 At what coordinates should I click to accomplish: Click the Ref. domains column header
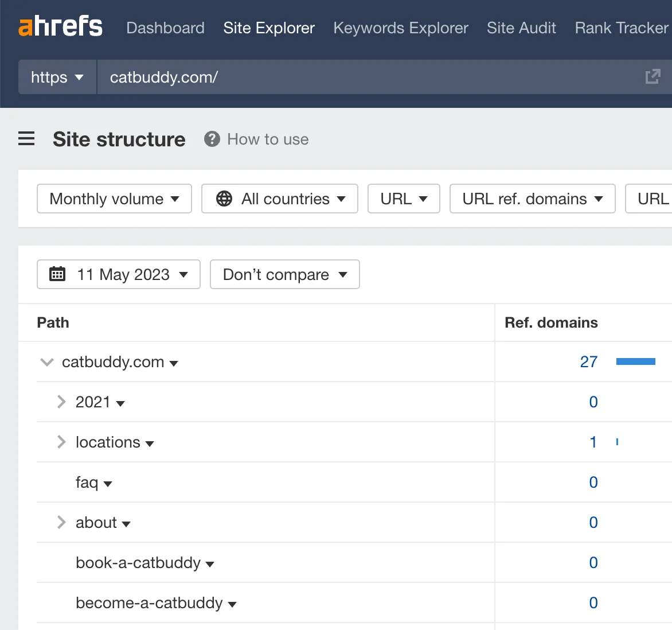pos(551,322)
